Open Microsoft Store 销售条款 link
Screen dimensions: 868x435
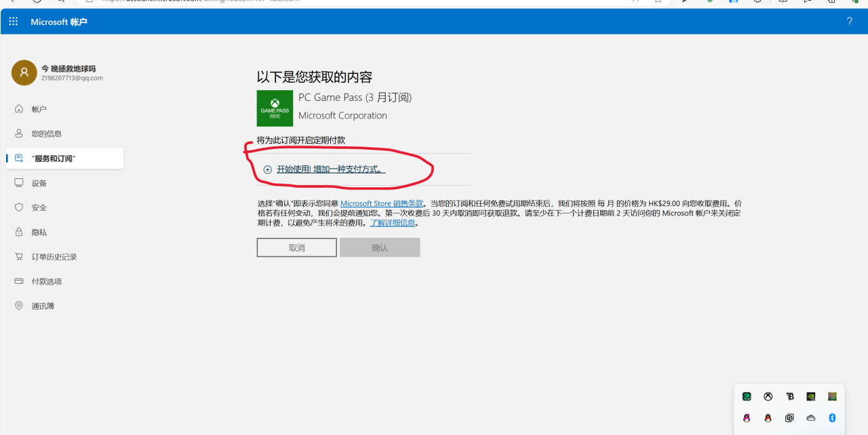tap(382, 203)
